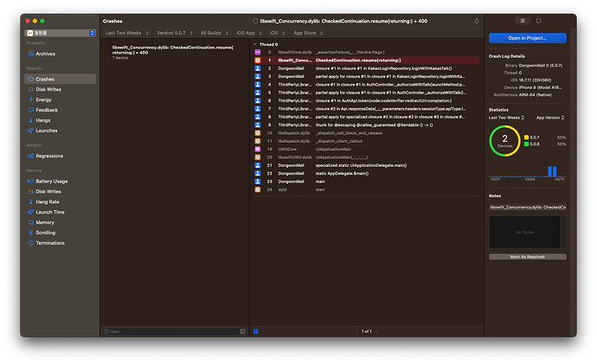The height and width of the screenshot is (364, 597).
Task: Open the Energy report
Action: click(x=40, y=99)
